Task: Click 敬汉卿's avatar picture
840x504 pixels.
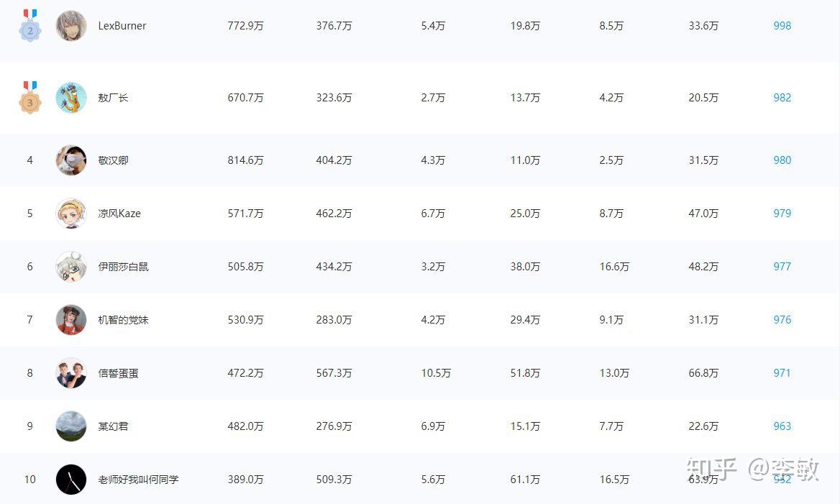Action: click(x=71, y=160)
